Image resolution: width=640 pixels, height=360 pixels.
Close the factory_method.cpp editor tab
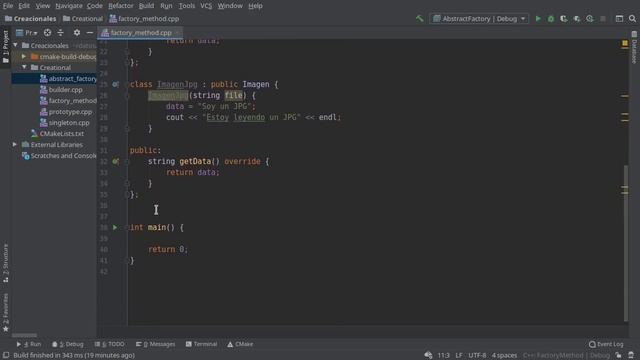pos(178,33)
